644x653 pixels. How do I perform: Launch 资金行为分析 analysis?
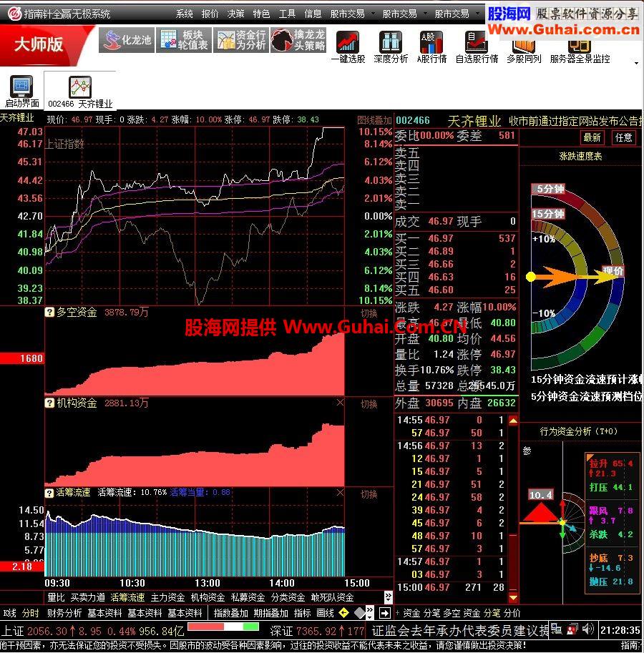click(x=241, y=43)
